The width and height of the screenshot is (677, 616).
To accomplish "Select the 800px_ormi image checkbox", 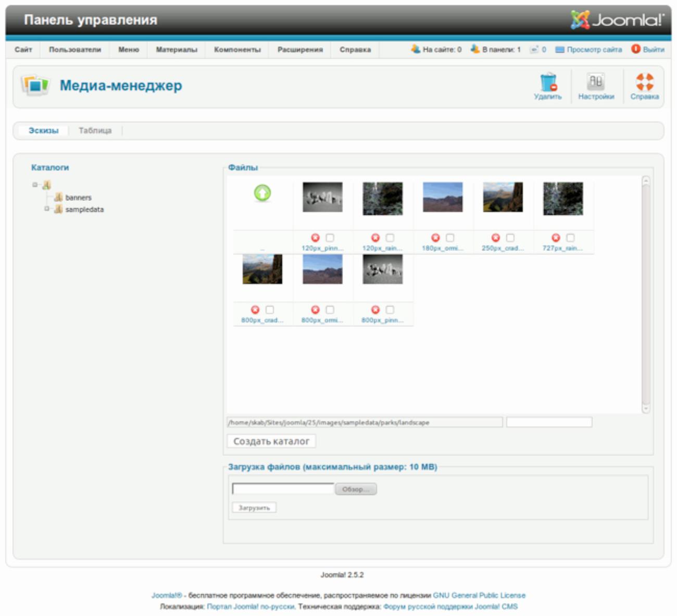I will pyautogui.click(x=330, y=310).
